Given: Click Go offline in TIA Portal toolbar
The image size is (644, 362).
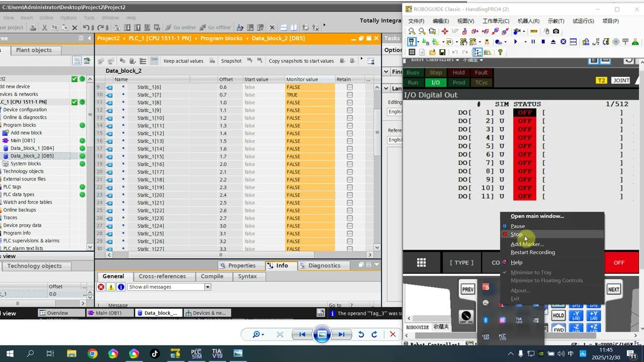Looking at the screenshot, I should click(x=215, y=28).
